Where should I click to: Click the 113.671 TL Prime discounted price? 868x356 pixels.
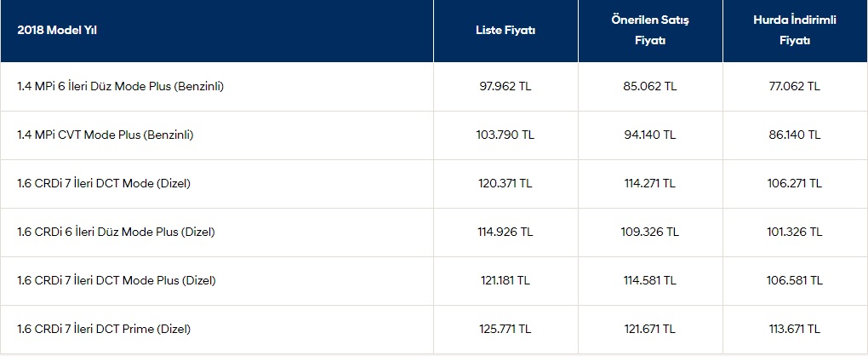click(794, 329)
